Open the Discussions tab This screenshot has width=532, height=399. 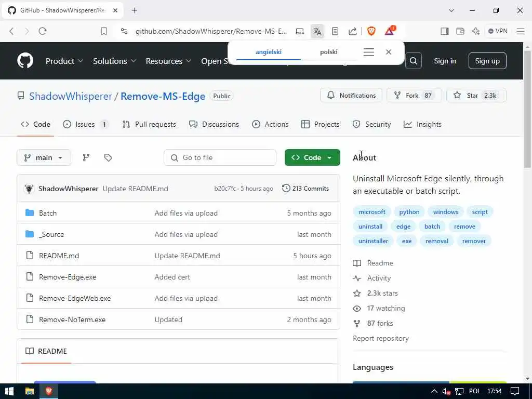pos(214,124)
